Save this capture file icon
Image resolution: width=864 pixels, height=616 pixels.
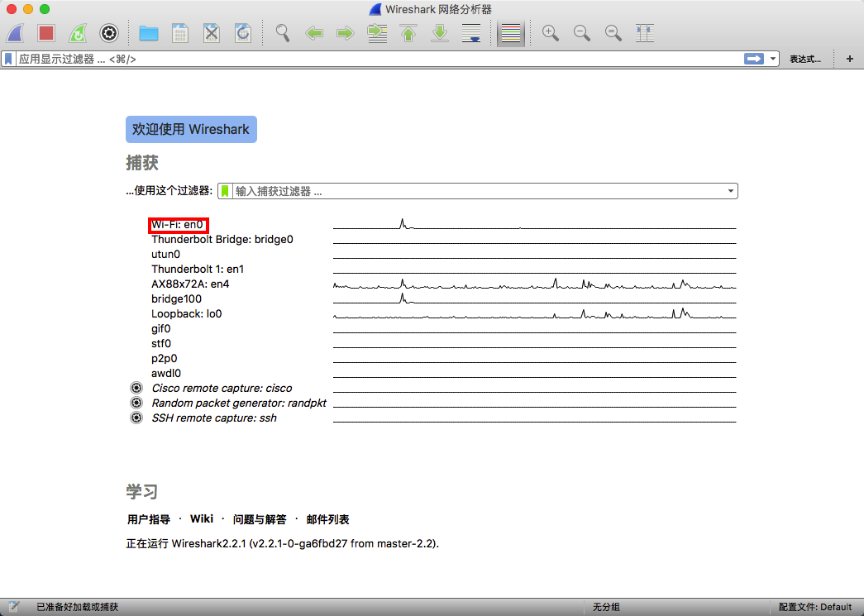[x=179, y=33]
